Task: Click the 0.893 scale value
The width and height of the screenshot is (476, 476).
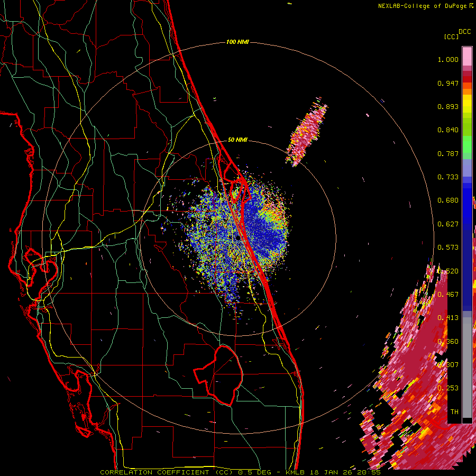Action: 448,106
